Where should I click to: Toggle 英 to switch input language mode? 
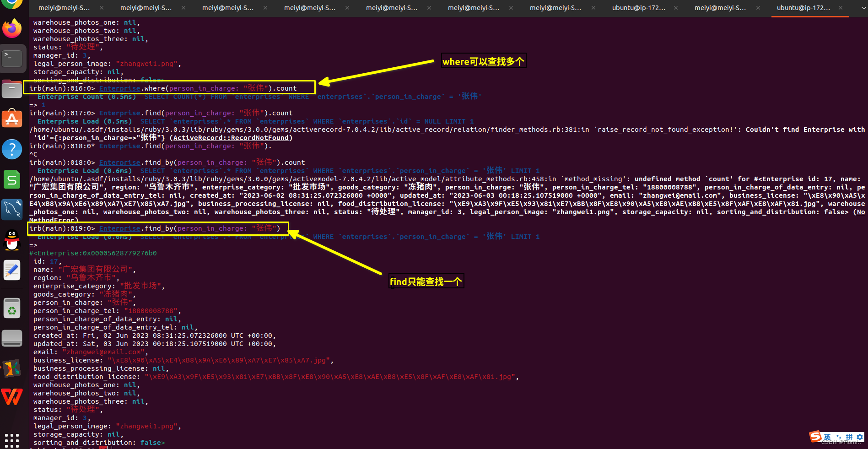(827, 437)
